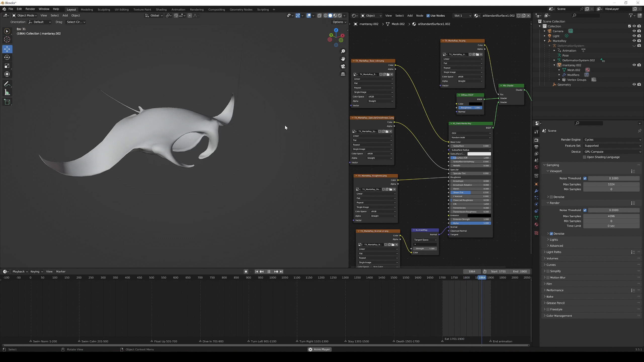Click the Diffuse BSDF color swatch
This screenshot has height=362, width=644.
[475, 104]
